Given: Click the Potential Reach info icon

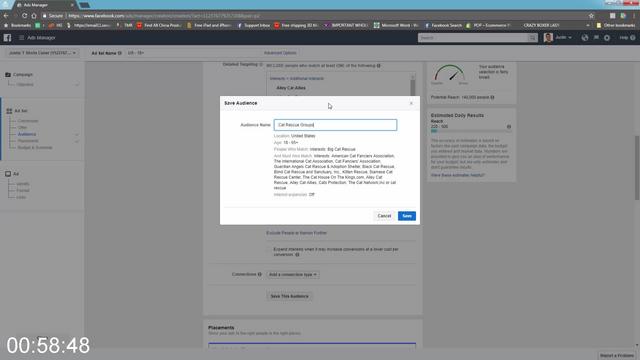Looking at the screenshot, I should [x=492, y=98].
